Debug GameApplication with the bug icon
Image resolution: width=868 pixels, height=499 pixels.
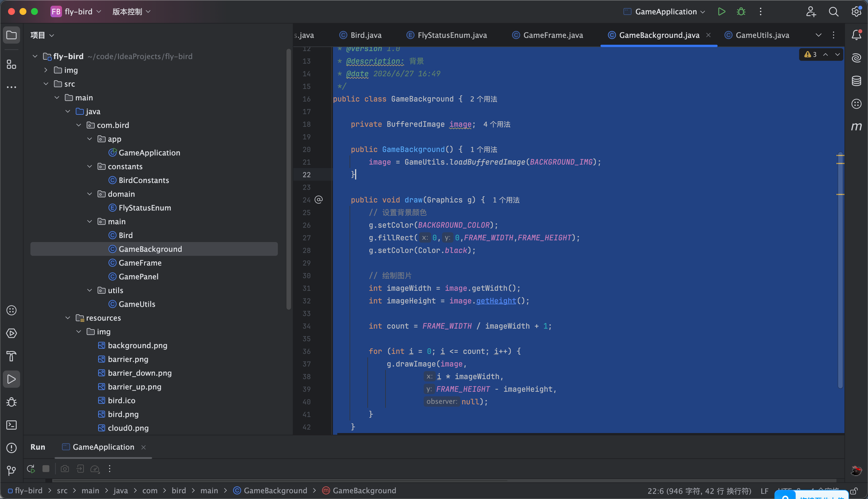tap(741, 12)
